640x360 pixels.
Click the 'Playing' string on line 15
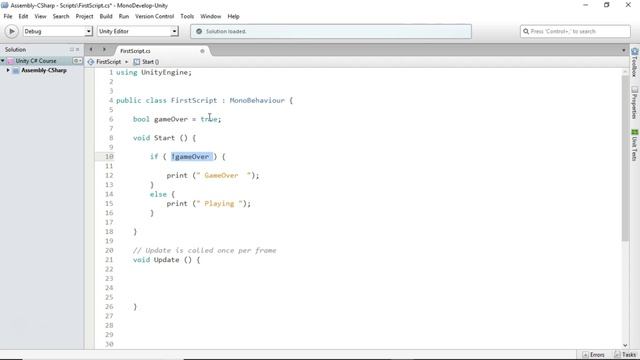(219, 204)
